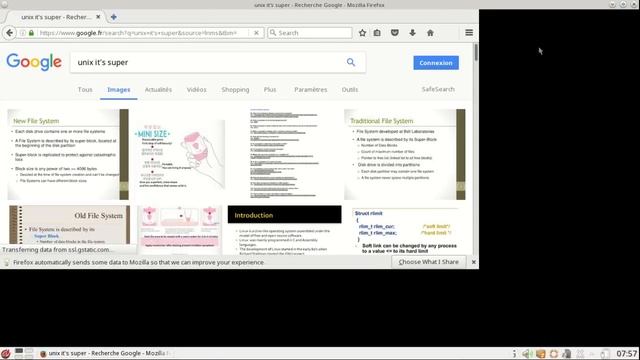Image resolution: width=640 pixels, height=360 pixels.
Task: Open the plain text document image result
Action: (284, 154)
